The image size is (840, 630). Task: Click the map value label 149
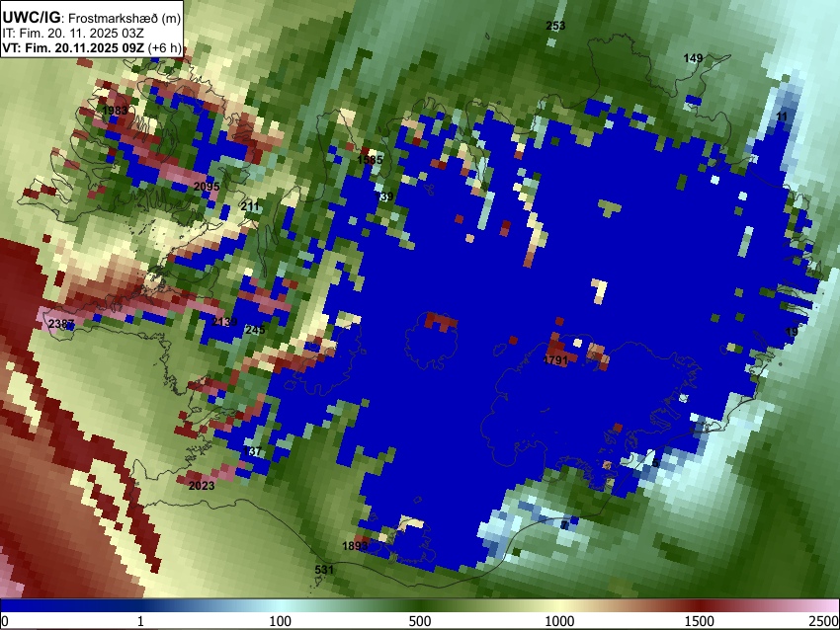pos(693,58)
